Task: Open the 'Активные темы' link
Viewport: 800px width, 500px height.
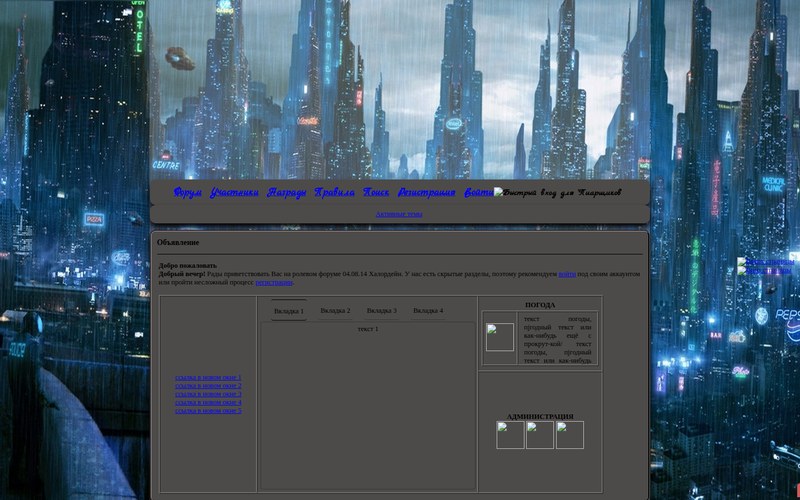Action: tap(399, 214)
